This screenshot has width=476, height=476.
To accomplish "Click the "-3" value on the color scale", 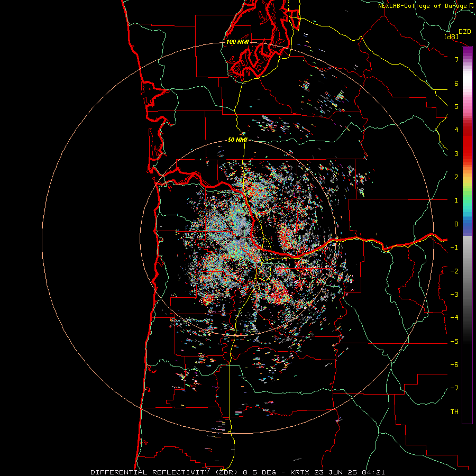I will (x=454, y=294).
